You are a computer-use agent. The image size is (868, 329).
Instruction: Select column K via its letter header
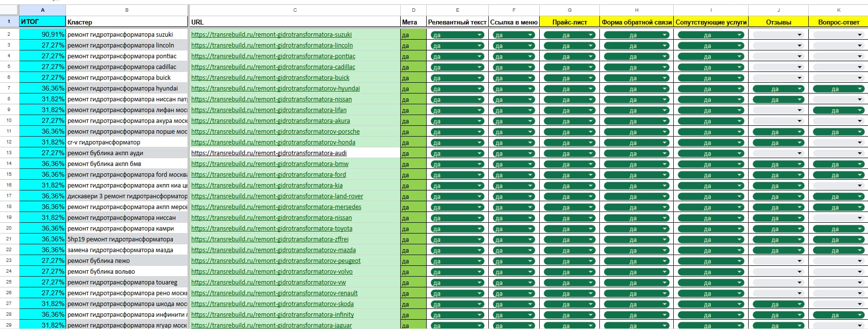[839, 10]
